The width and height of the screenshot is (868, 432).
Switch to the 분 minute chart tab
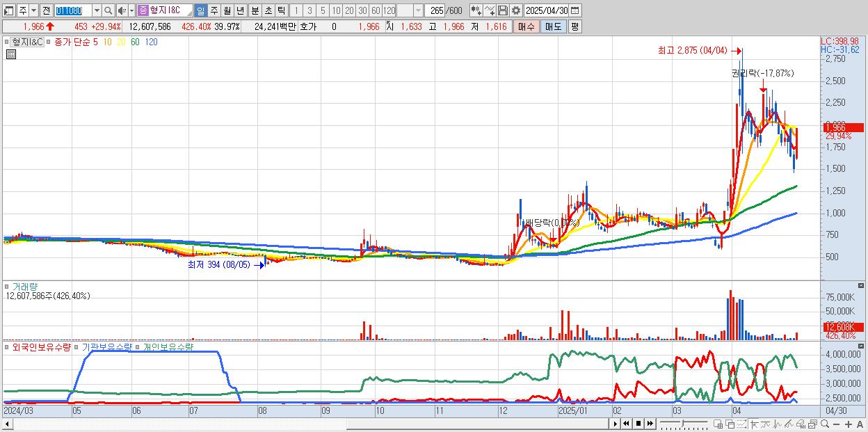[x=255, y=10]
